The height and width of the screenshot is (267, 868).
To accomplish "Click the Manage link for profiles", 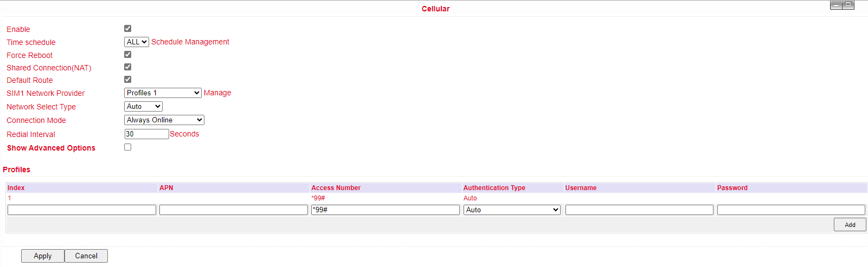I will tap(217, 93).
